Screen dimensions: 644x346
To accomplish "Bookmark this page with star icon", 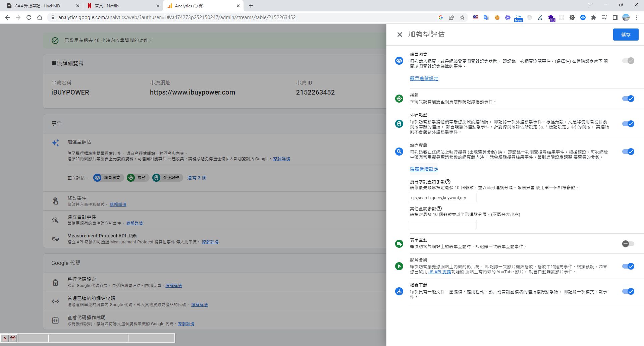I will [462, 17].
